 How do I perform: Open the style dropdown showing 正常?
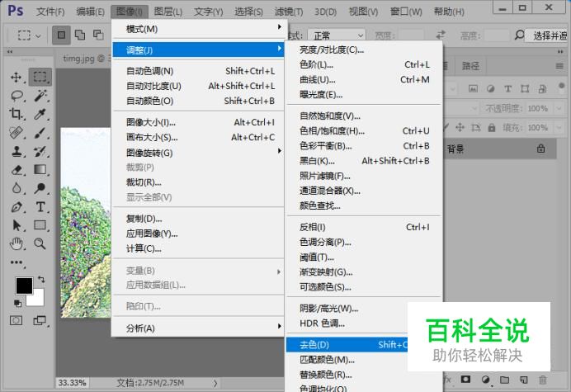tap(336, 35)
